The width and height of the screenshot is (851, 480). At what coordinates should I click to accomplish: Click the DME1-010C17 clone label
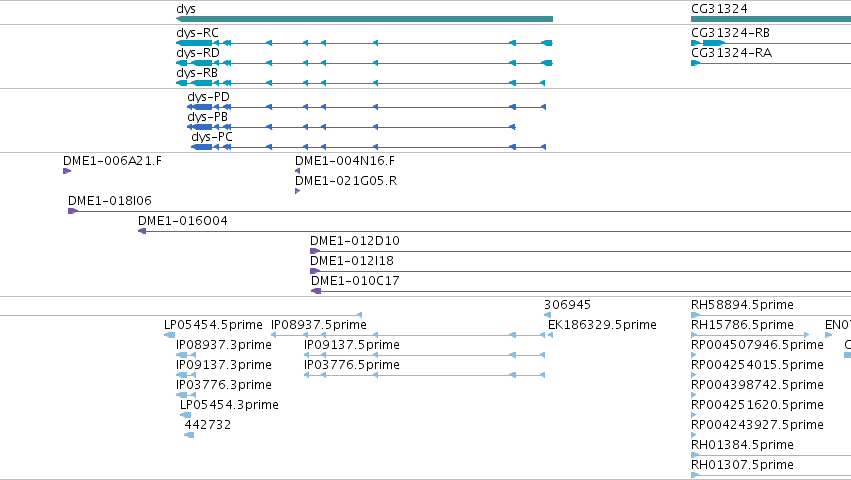pos(355,281)
